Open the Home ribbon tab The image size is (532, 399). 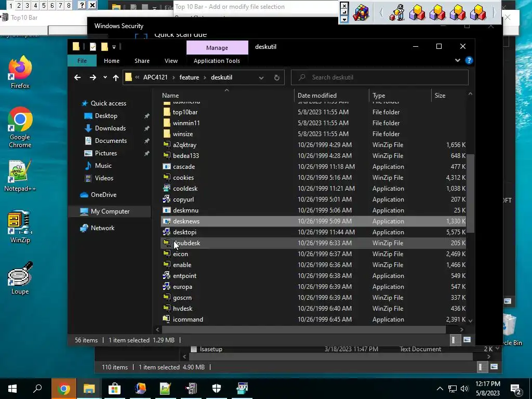pyautogui.click(x=112, y=61)
